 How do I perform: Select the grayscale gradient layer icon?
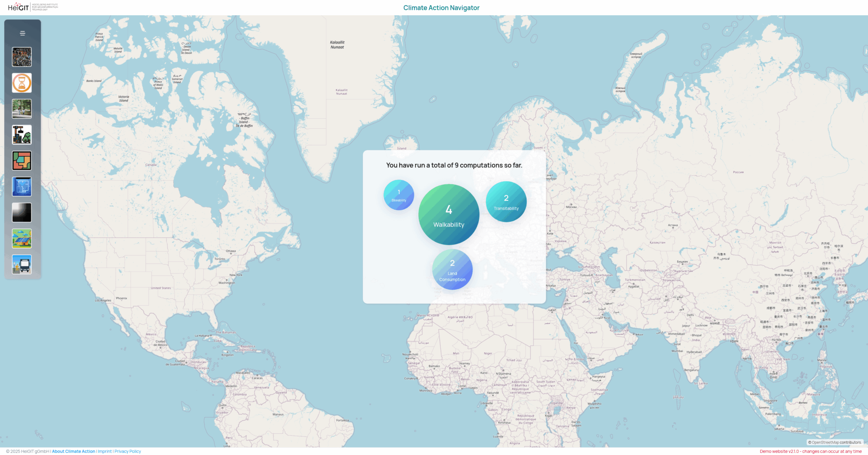[x=21, y=213]
